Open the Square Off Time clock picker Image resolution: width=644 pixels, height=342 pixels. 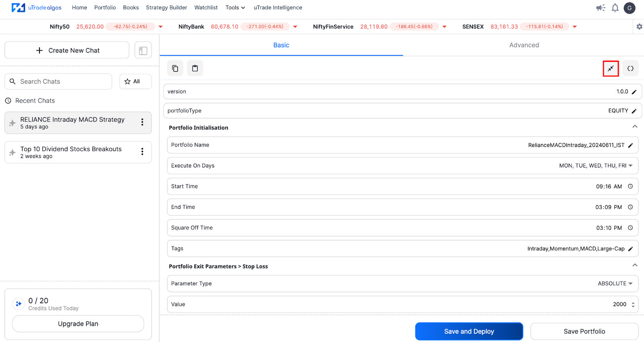(x=630, y=228)
